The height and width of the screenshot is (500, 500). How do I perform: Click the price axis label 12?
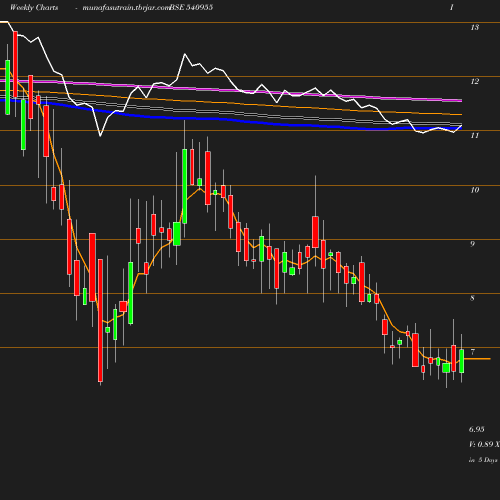click(x=475, y=81)
